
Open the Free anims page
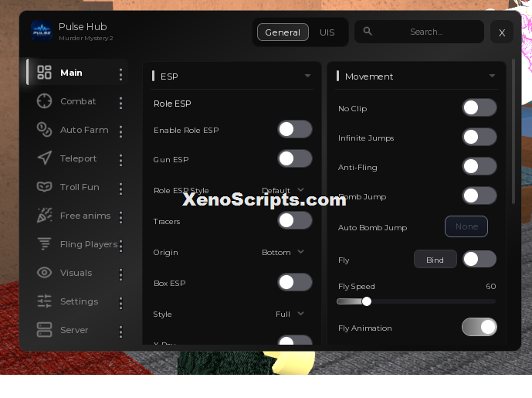tap(85, 216)
